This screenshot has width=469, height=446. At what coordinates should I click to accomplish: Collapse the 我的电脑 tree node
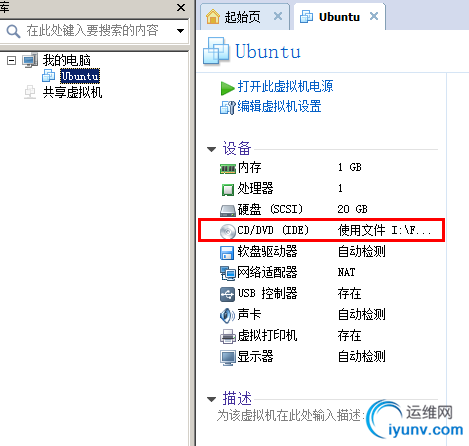11,60
